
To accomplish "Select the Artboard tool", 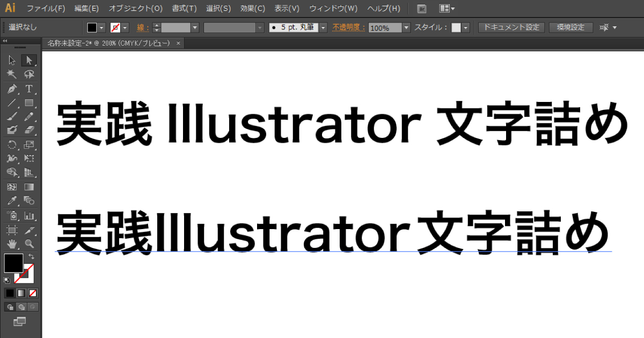I will tap(12, 230).
